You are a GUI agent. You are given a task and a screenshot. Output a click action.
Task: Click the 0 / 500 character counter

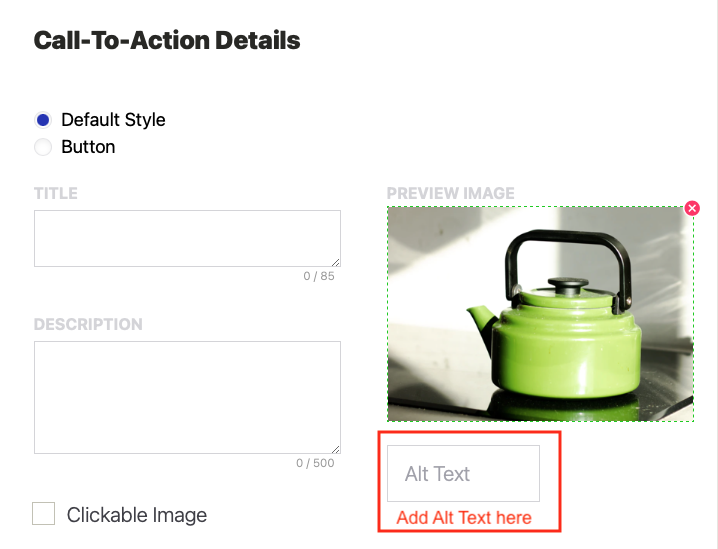pyautogui.click(x=315, y=463)
